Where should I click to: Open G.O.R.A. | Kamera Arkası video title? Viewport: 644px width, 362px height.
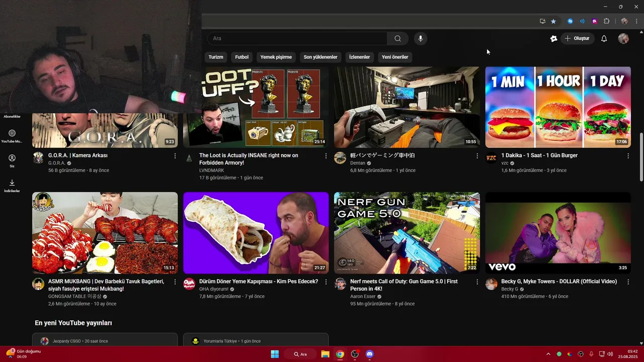click(x=78, y=155)
